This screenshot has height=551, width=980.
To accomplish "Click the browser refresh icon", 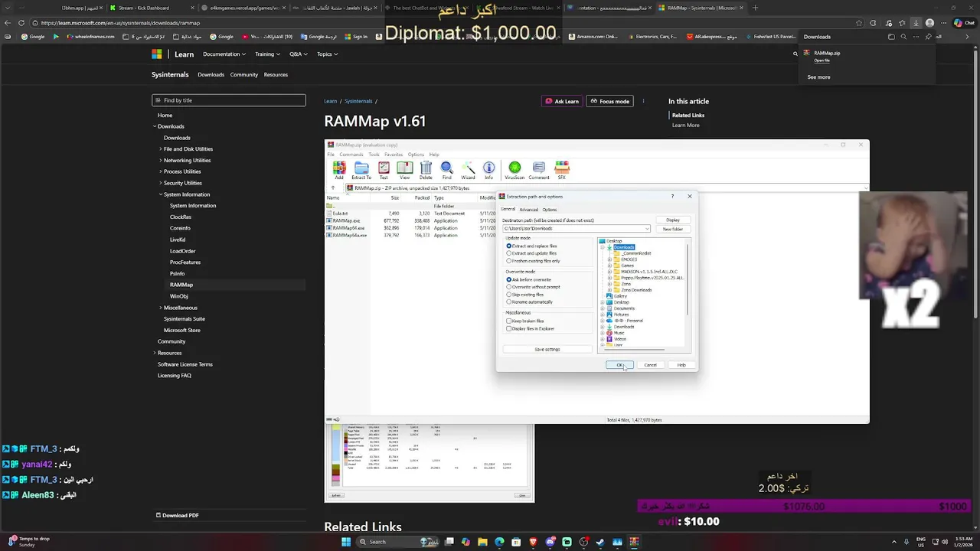I will [x=21, y=23].
